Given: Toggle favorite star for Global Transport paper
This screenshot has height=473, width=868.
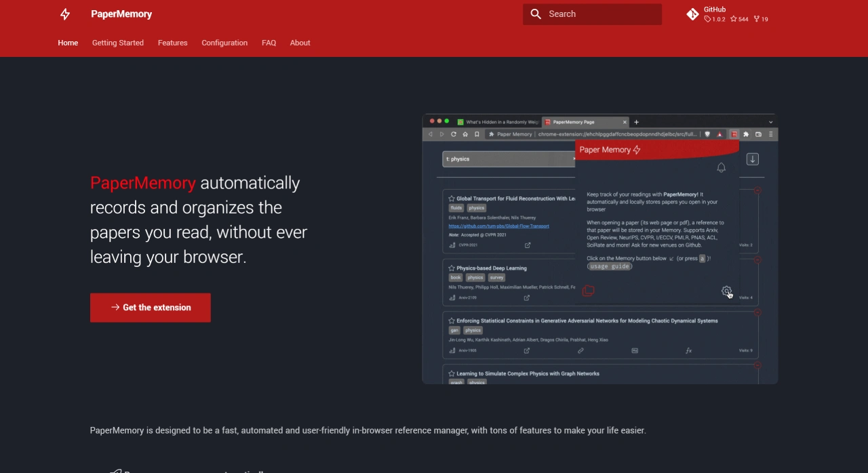Looking at the screenshot, I should (x=452, y=199).
